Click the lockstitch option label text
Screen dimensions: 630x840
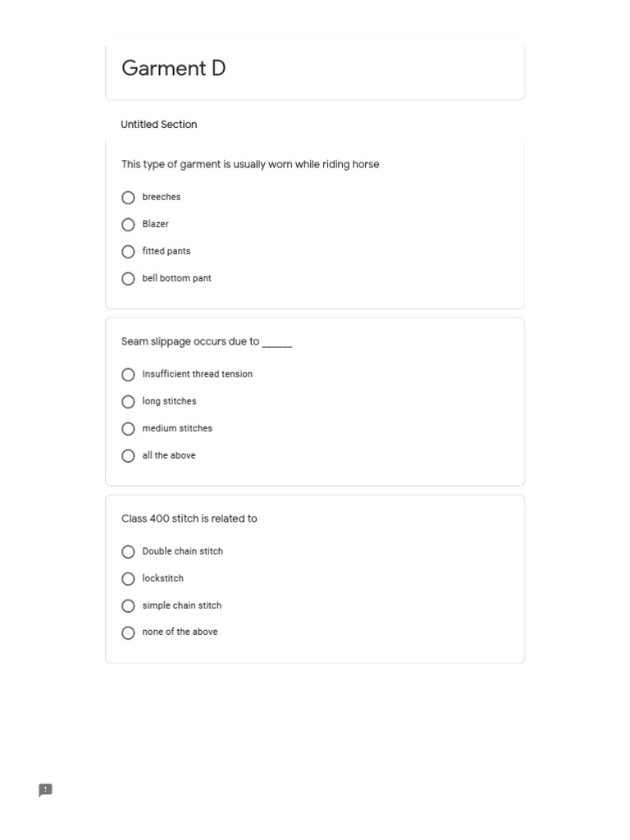click(163, 578)
